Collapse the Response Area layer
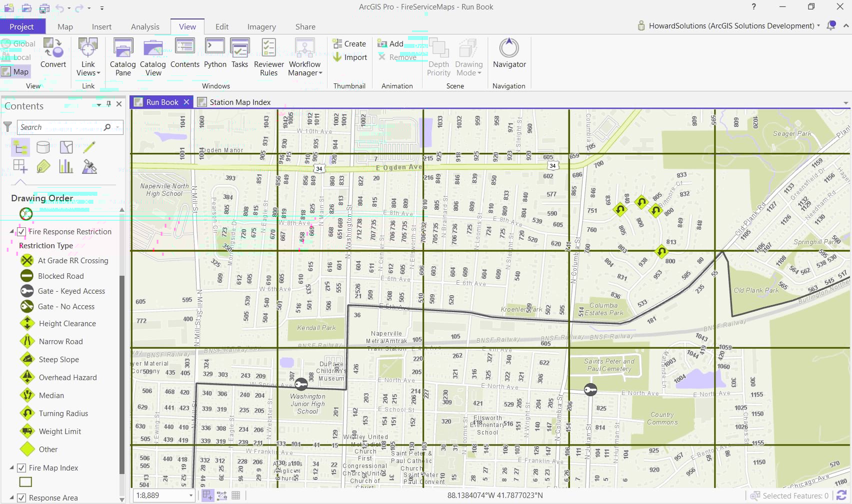 coord(11,498)
